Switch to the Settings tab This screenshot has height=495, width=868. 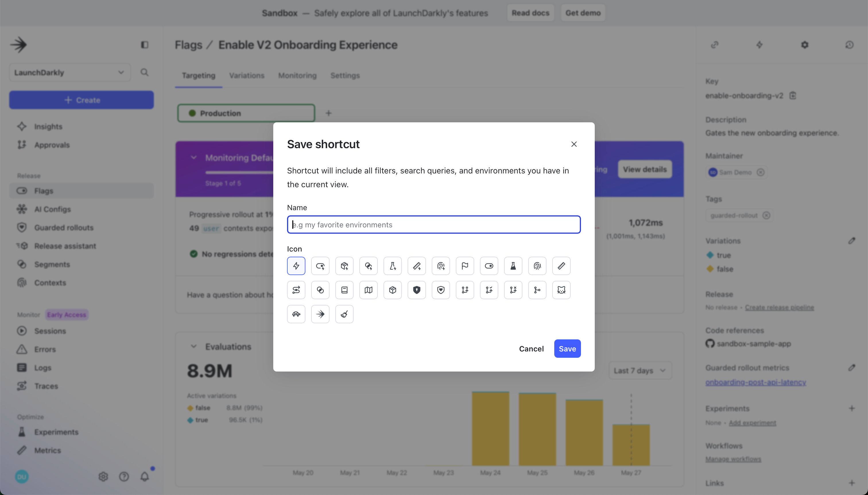point(345,76)
